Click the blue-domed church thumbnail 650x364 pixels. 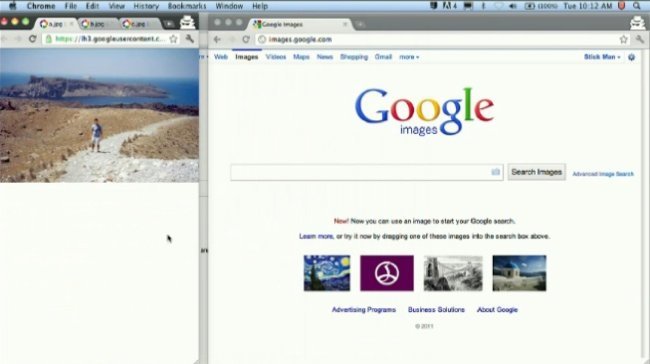pyautogui.click(x=519, y=273)
